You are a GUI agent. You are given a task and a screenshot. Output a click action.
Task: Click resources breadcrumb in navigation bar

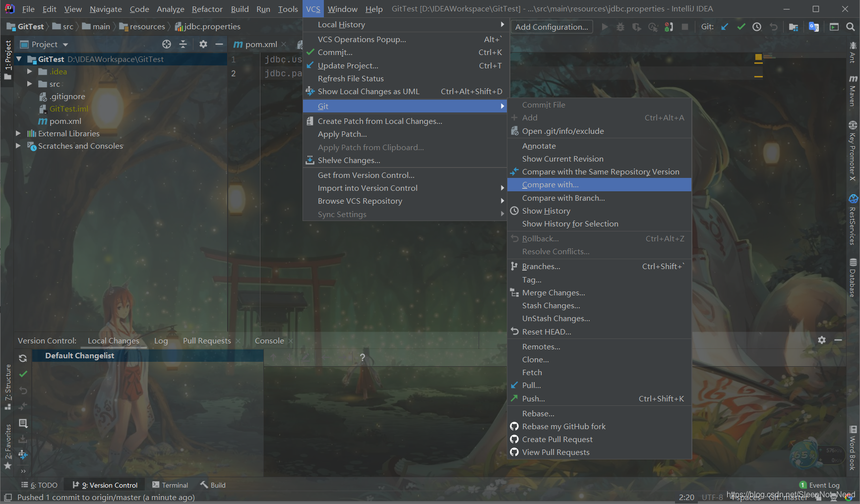coord(142,26)
